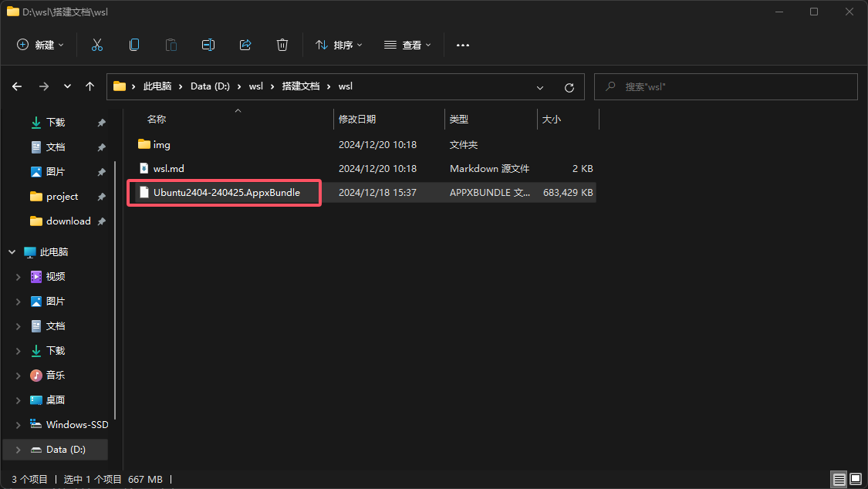This screenshot has width=868, height=489.
Task: Unpin the project folder pin
Action: (101, 197)
